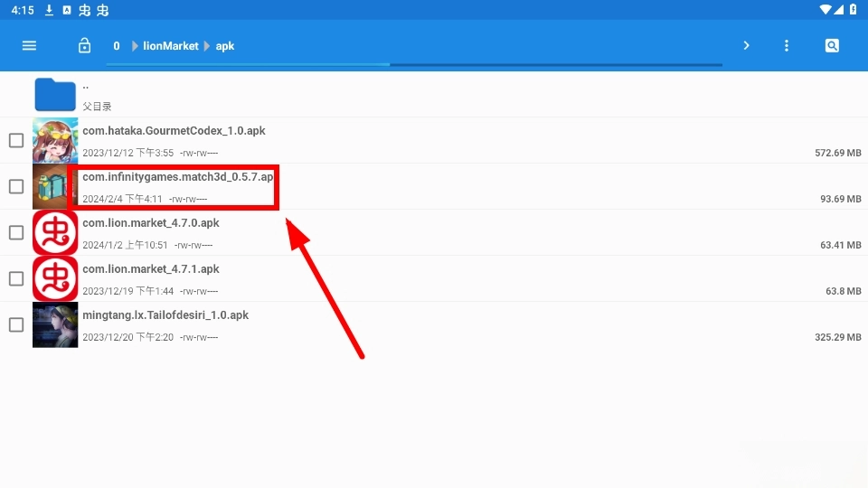Image resolution: width=868 pixels, height=488 pixels.
Task: Click the arrow before apk breadcrumb
Action: (207, 46)
